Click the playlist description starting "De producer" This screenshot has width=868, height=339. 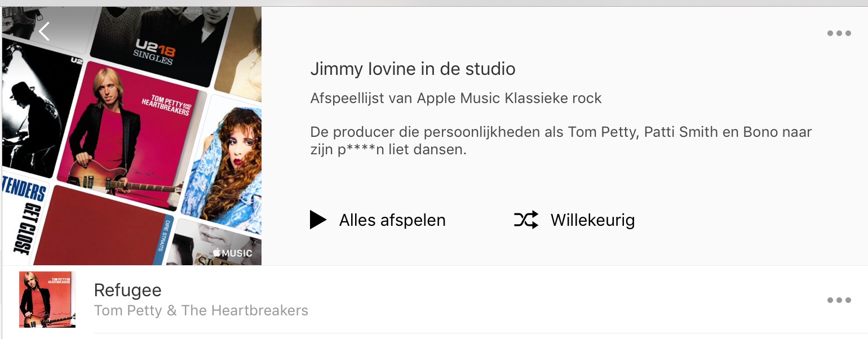point(560,141)
